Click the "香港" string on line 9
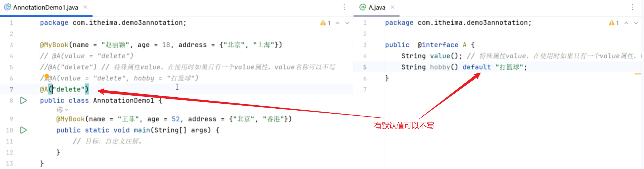Image resolution: width=644 pixels, height=169 pixels. pos(273,119)
